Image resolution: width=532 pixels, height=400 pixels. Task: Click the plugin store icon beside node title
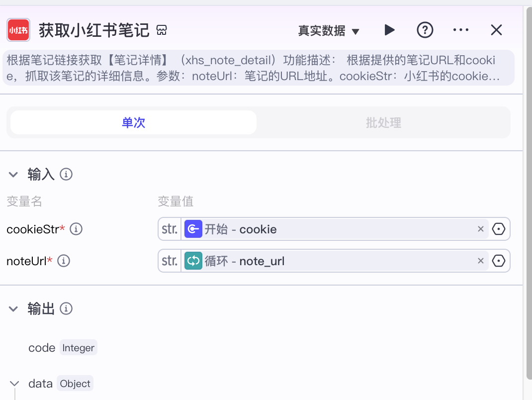coord(162,30)
